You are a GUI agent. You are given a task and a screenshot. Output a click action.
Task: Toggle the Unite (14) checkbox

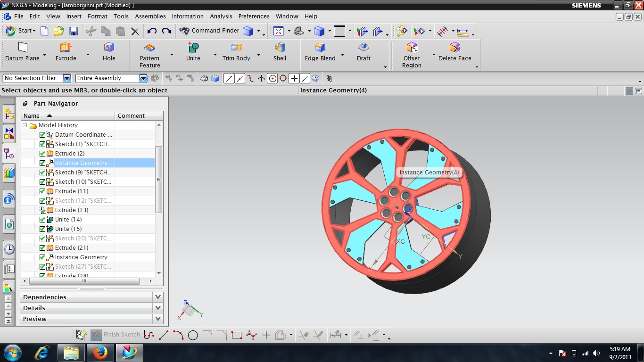click(x=42, y=220)
